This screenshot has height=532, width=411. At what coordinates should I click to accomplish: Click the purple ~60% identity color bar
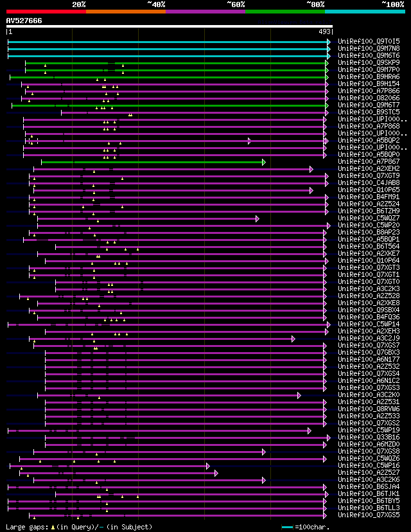point(205,12)
